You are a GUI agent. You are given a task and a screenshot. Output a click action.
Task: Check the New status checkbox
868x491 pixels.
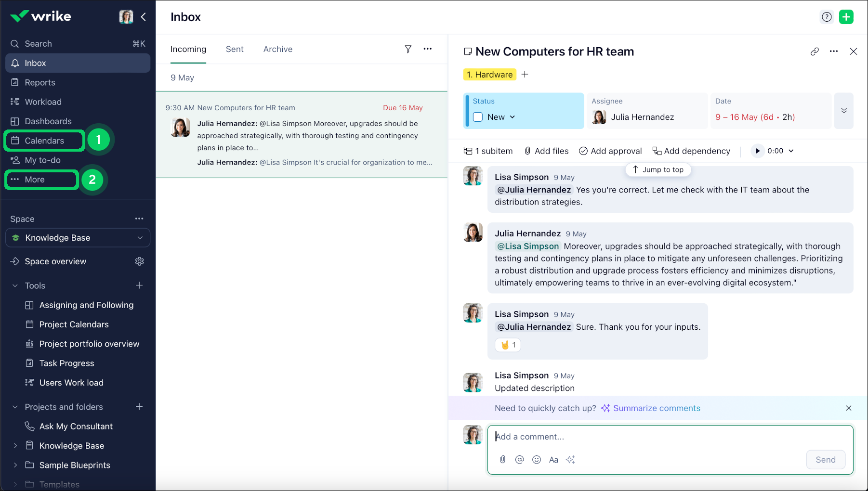(x=478, y=117)
